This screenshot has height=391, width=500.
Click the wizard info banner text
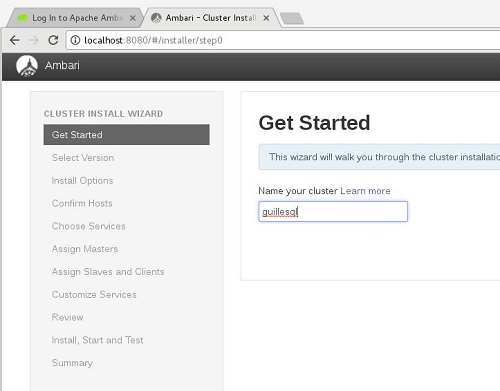pos(384,157)
